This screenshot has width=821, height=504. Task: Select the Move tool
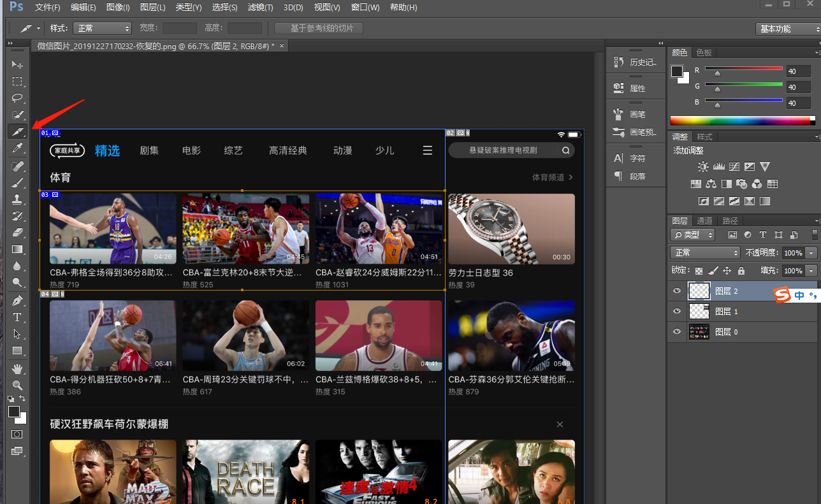(17, 64)
